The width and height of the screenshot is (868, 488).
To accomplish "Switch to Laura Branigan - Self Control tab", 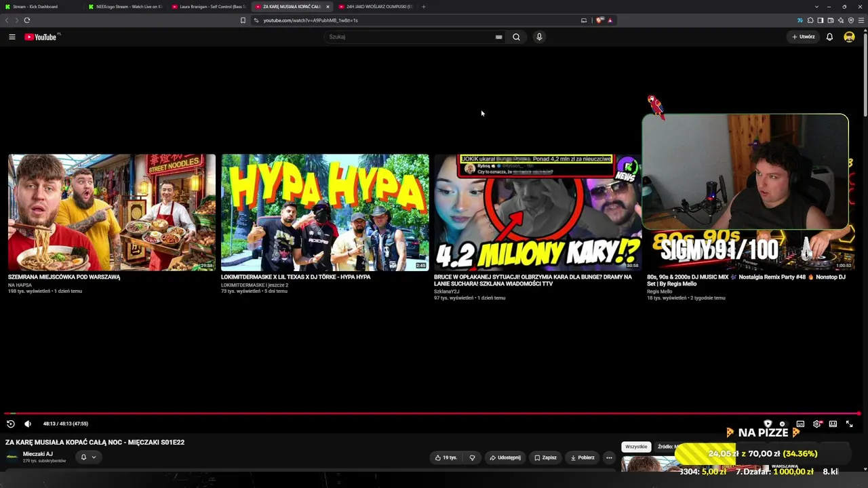I will coord(208,7).
